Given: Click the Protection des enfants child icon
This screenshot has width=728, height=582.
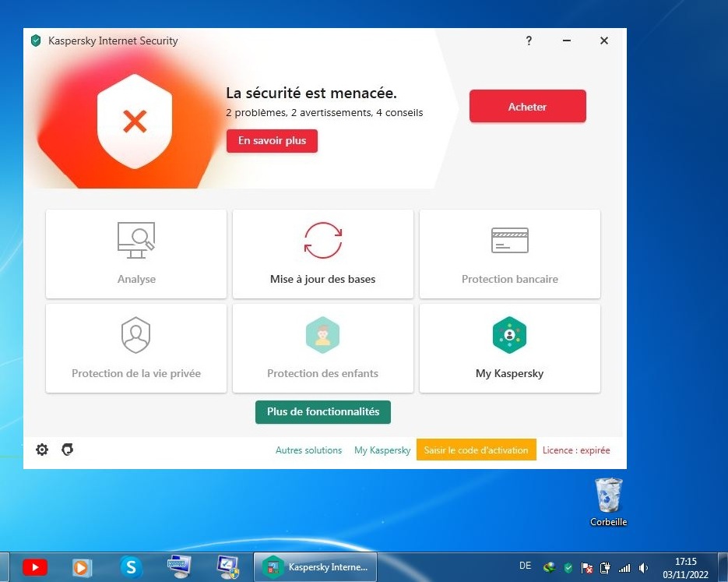Looking at the screenshot, I should 322,335.
